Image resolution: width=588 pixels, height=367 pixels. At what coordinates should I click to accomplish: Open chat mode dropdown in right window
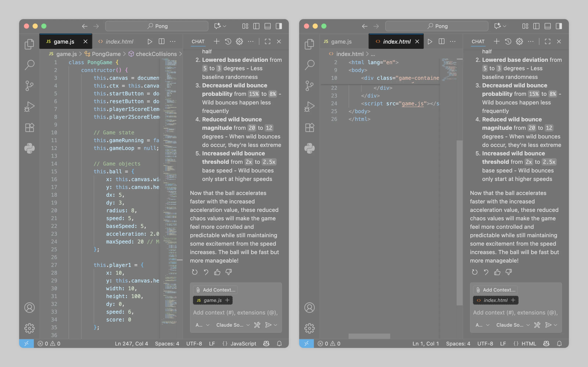pos(482,325)
